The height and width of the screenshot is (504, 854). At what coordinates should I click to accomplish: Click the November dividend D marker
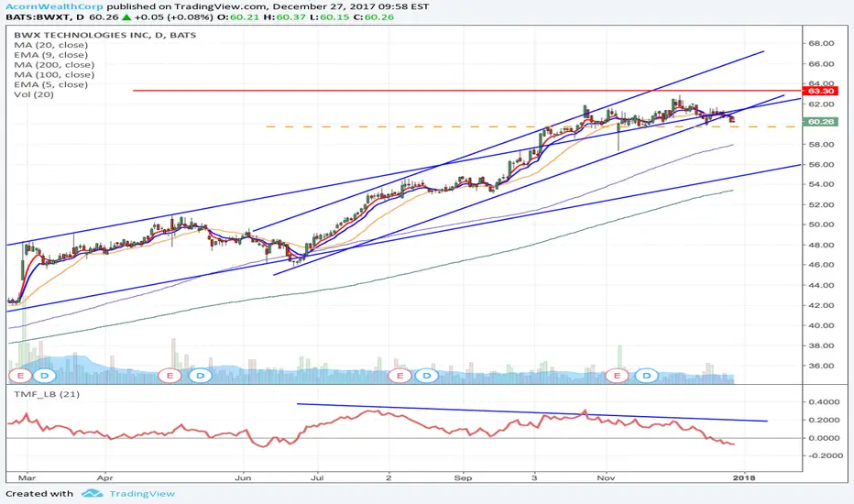pos(647,376)
